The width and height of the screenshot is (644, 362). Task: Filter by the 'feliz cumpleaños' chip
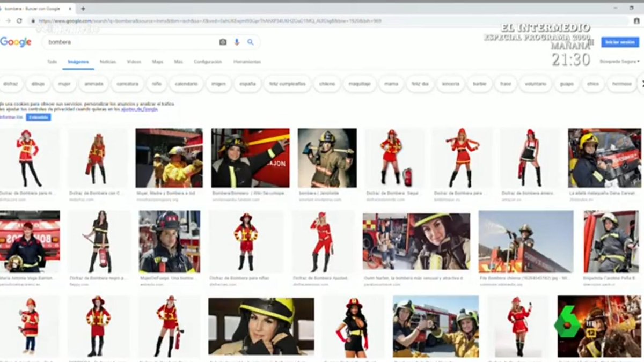click(x=287, y=84)
